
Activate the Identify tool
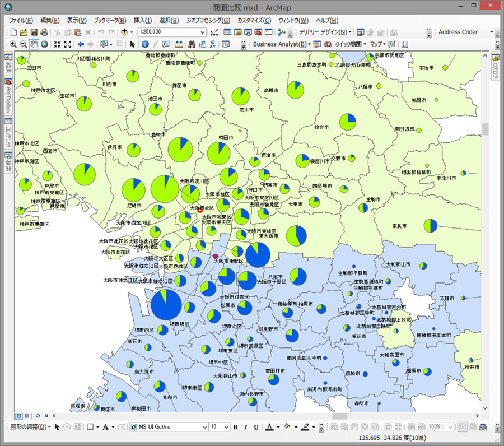(145, 44)
